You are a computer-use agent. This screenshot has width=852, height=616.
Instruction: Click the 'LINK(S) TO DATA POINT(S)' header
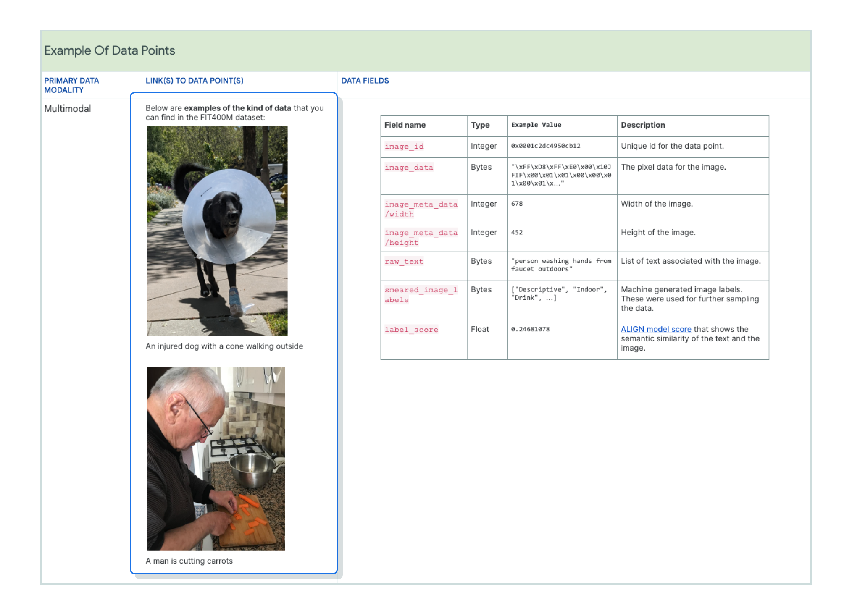(x=195, y=81)
